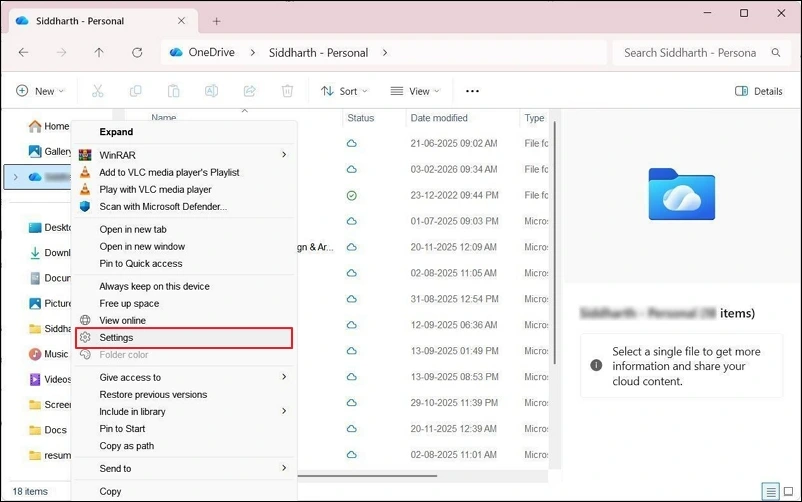Click the Delete trash icon in toolbar

[287, 91]
